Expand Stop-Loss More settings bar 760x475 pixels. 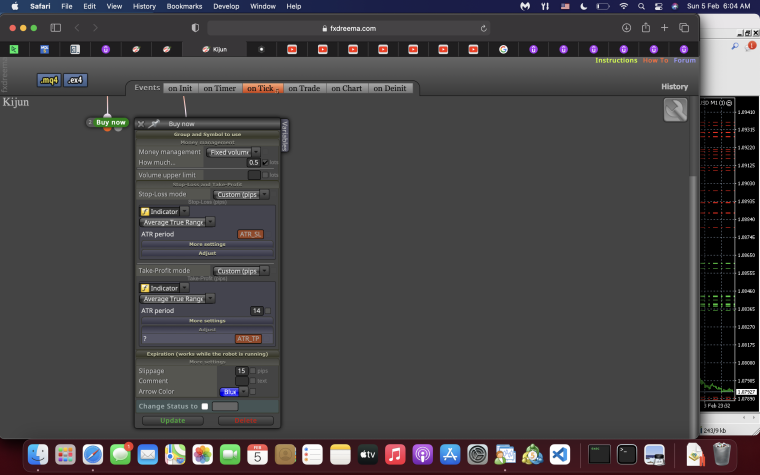coord(207,244)
